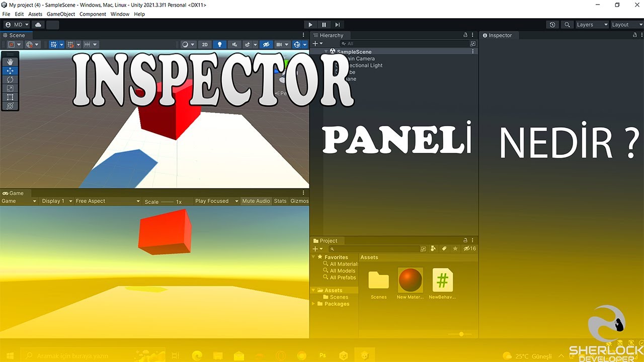Open the Assets menu
This screenshot has height=362, width=644.
pyautogui.click(x=35, y=14)
